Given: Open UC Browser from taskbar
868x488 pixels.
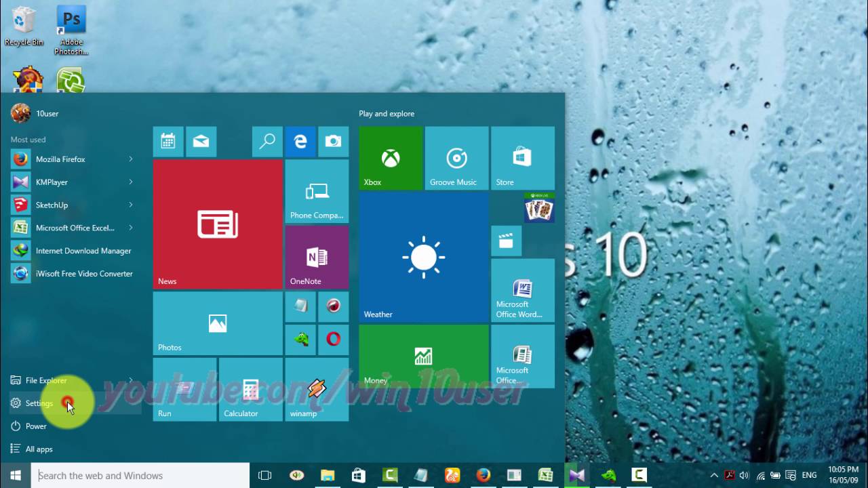Looking at the screenshot, I should click(452, 475).
